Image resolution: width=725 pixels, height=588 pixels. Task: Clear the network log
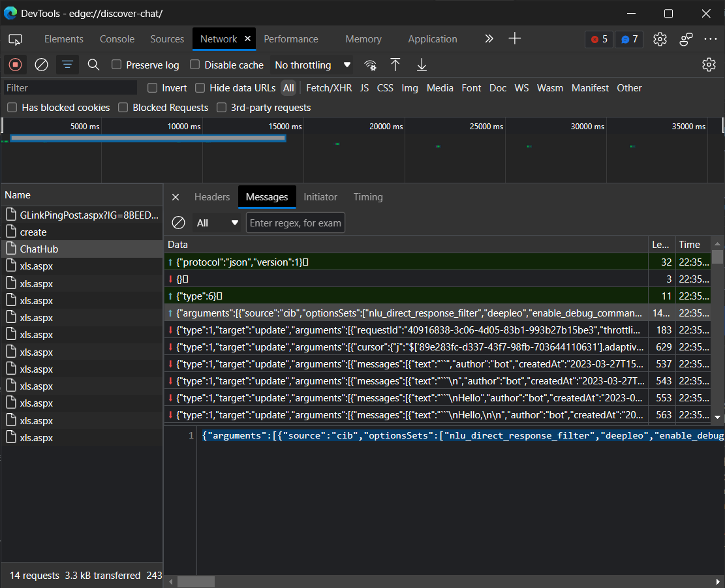[41, 65]
